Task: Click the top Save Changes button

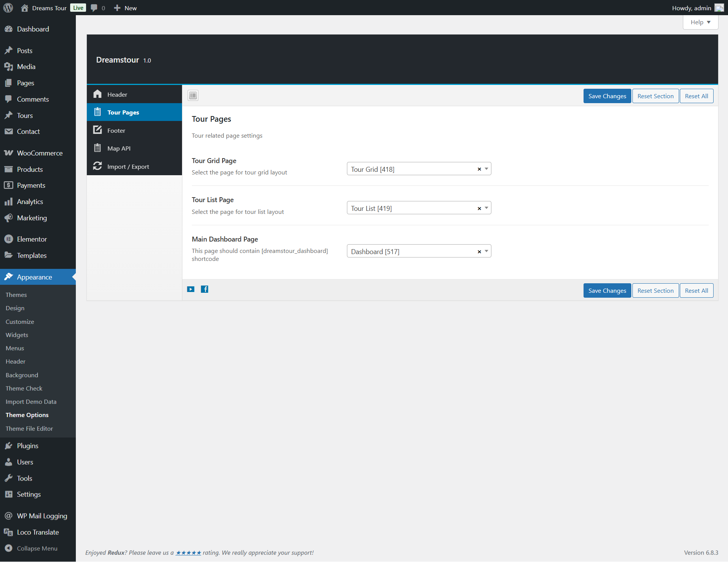Action: point(607,96)
